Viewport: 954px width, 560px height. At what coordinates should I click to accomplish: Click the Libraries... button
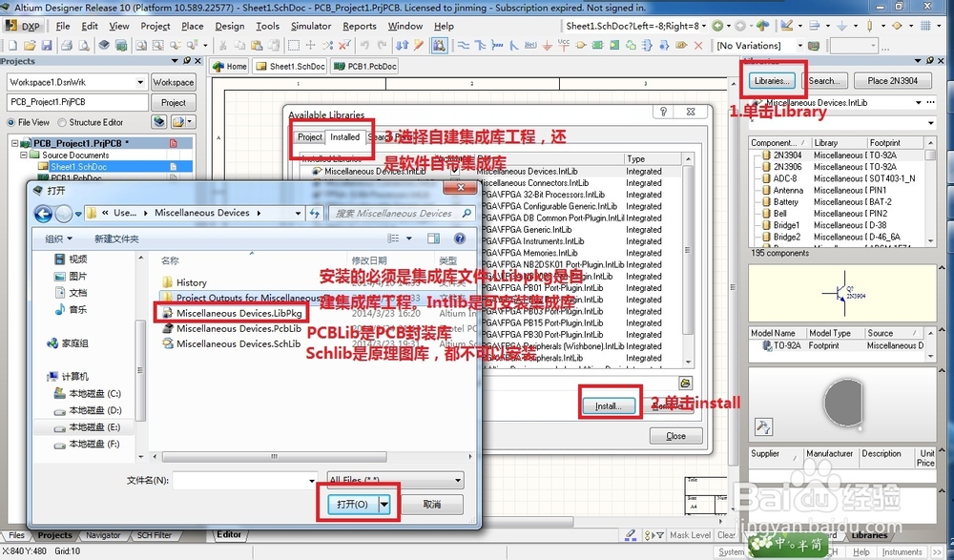tap(772, 80)
